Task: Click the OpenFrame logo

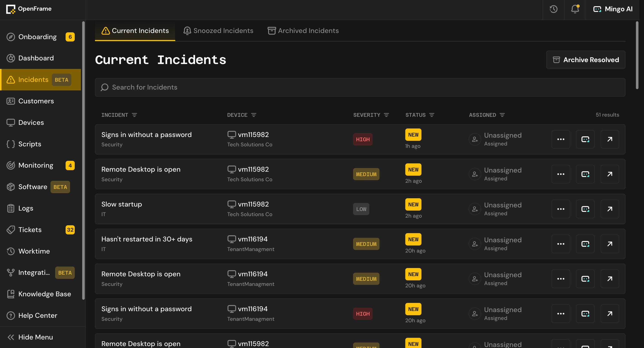Action: (x=29, y=9)
